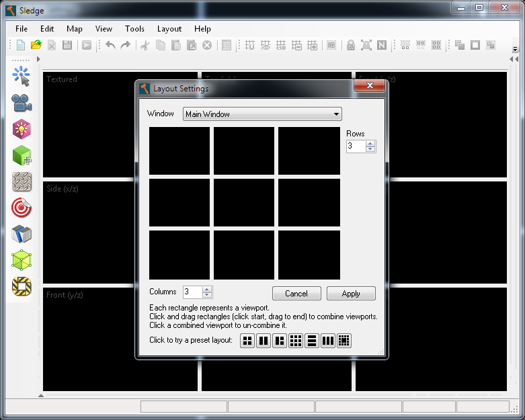Viewport: 525px width, 420px height.
Task: Open the Help menu
Action: (x=202, y=29)
